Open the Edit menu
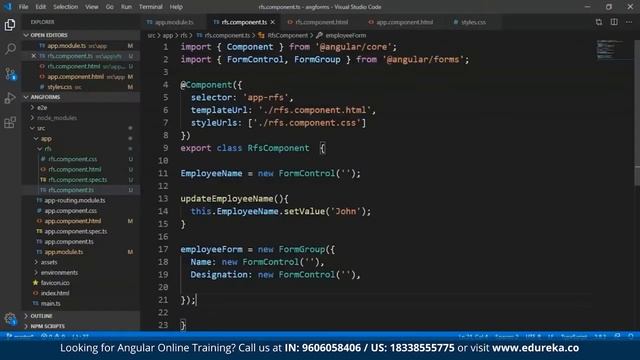The height and width of the screenshot is (360, 640). [40, 7]
